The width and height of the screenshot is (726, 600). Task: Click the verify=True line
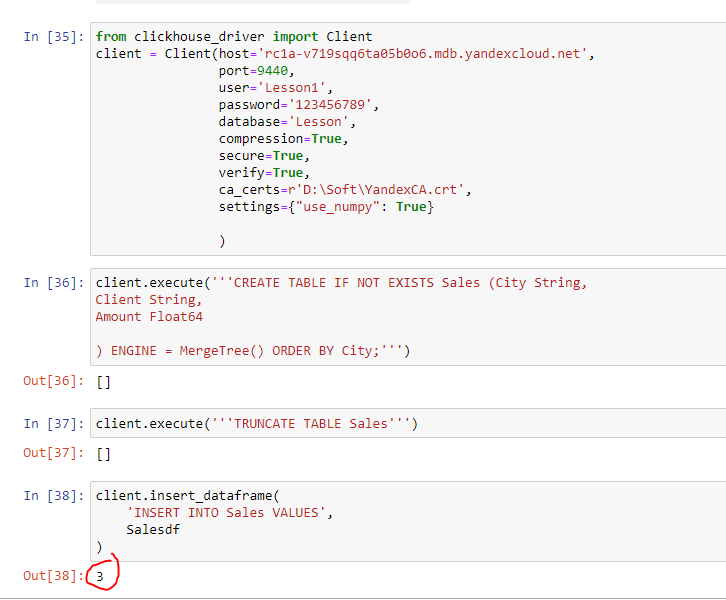[x=264, y=173]
